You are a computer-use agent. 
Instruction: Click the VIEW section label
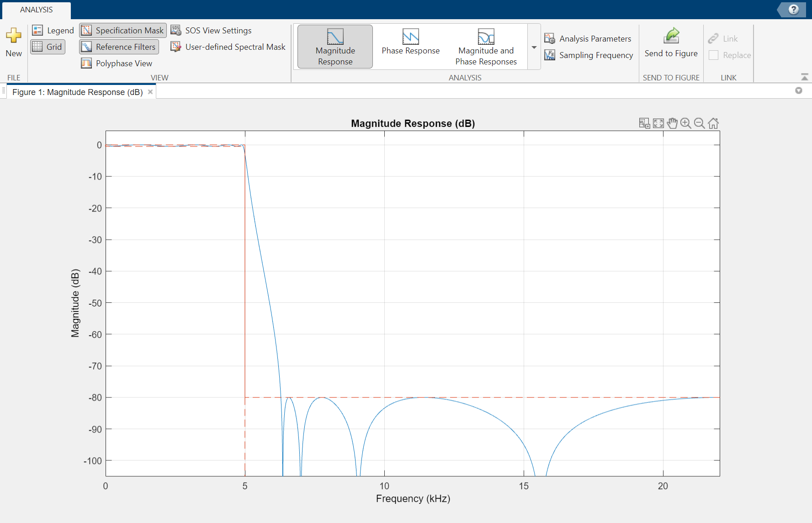[159, 78]
